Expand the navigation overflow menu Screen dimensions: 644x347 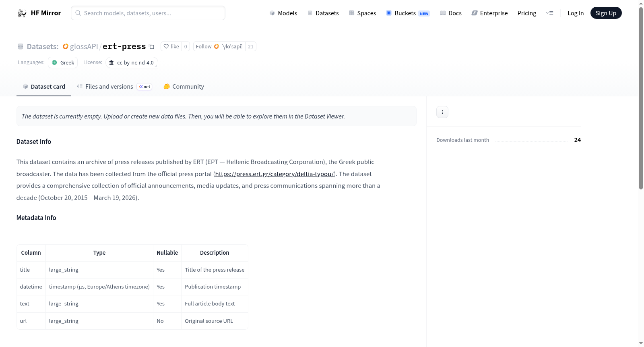[x=549, y=13]
